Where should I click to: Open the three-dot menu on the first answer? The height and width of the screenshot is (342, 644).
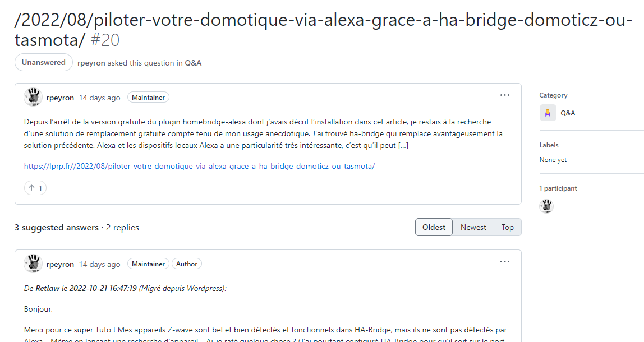[x=504, y=262]
